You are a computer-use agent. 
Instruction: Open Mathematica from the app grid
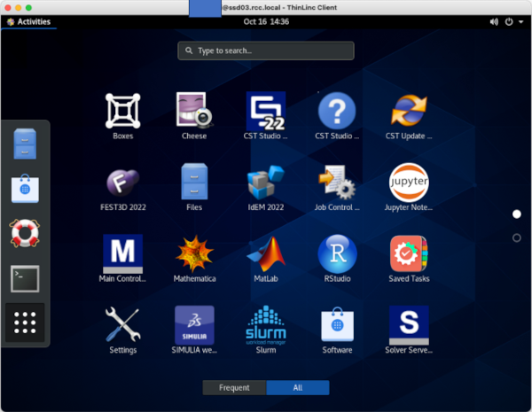click(194, 254)
